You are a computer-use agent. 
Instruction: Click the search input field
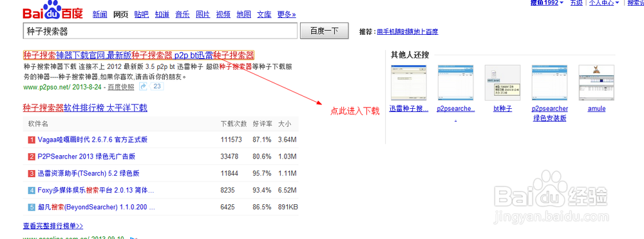point(160,31)
